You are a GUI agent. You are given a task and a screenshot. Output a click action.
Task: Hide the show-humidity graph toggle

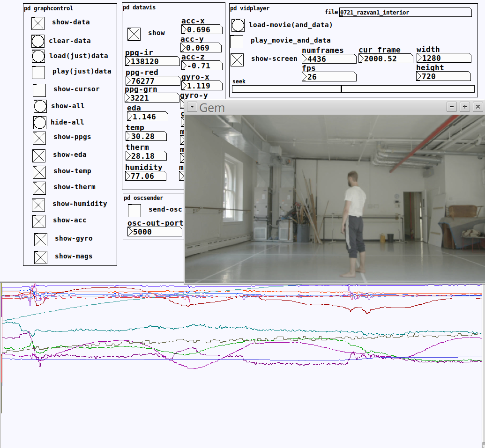pyautogui.click(x=38, y=205)
